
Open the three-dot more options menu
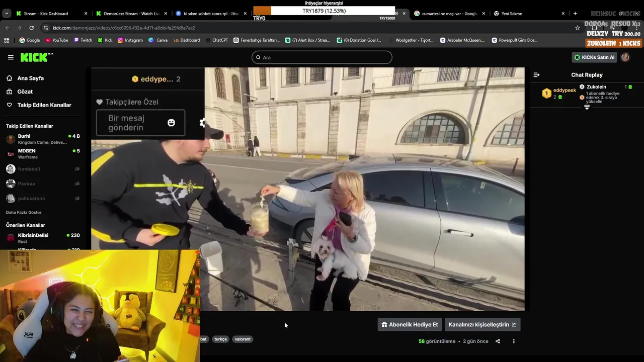click(514, 341)
